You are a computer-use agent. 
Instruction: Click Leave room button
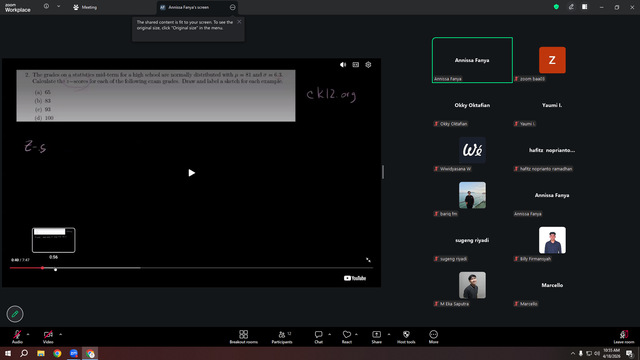(x=624, y=337)
